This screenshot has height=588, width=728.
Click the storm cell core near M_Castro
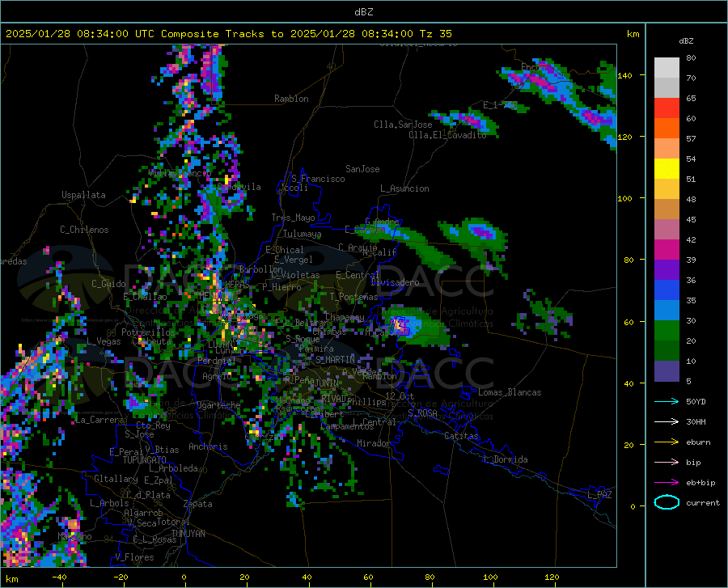pyautogui.click(x=399, y=325)
